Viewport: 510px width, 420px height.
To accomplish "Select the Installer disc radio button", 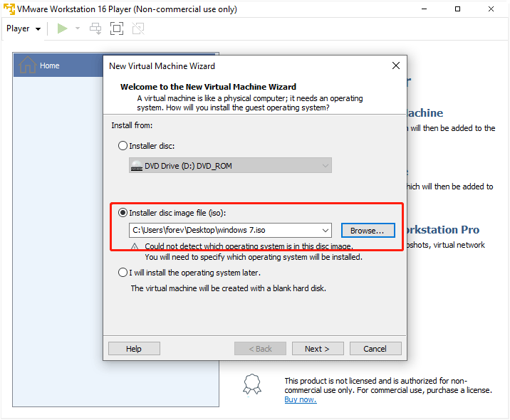I will click(x=123, y=146).
